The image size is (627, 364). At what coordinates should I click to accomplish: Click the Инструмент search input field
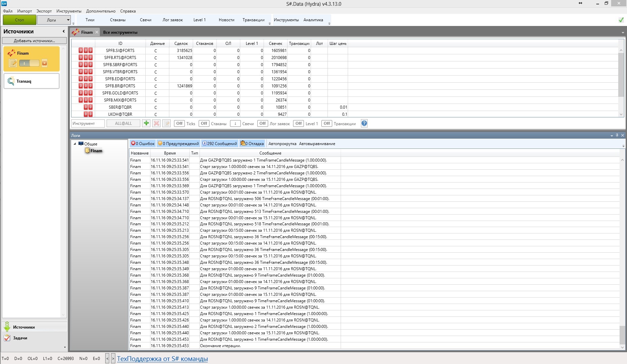(x=88, y=123)
